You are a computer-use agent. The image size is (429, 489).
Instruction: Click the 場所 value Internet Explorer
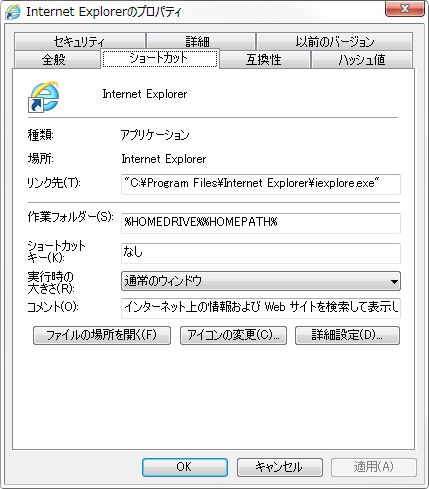click(x=164, y=159)
